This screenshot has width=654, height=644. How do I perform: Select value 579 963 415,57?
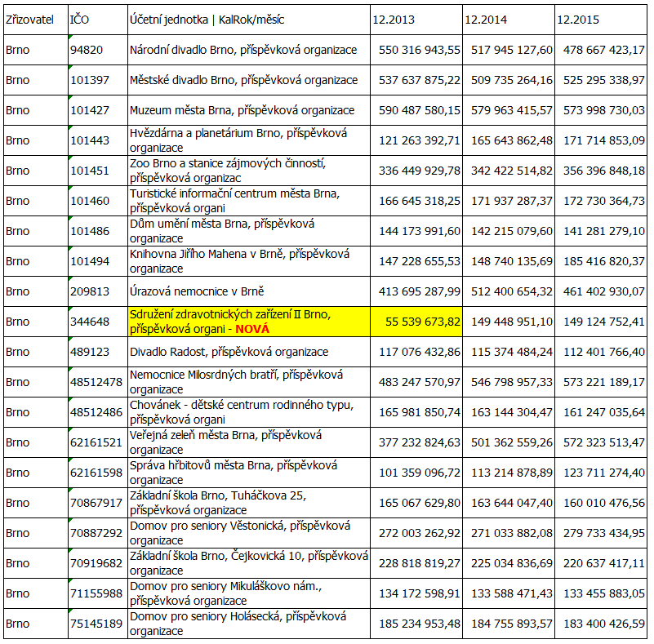pos(509,110)
